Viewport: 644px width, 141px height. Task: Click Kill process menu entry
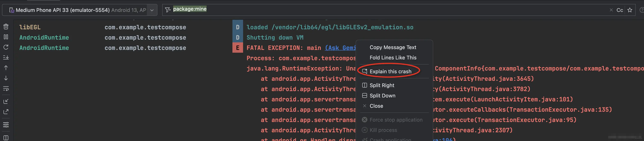394,130
